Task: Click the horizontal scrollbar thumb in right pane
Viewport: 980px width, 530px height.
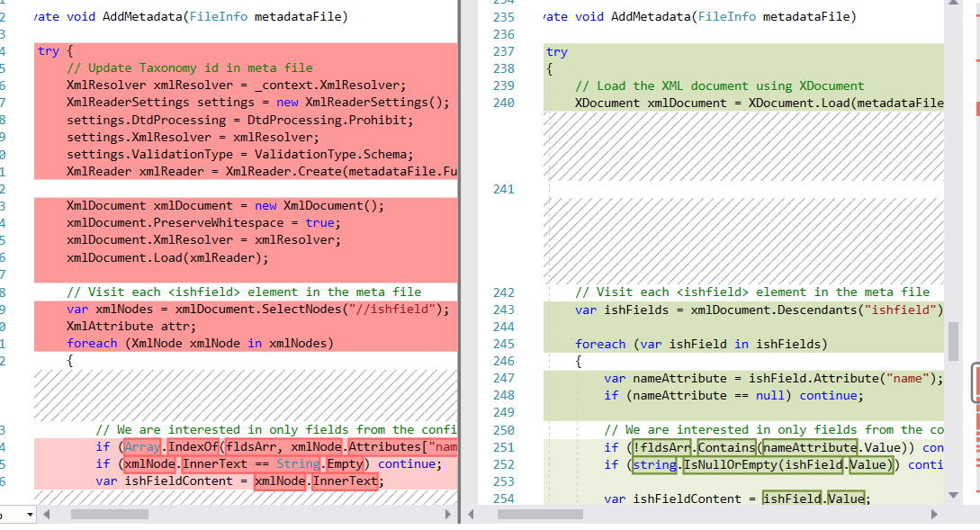Action: coord(540,515)
